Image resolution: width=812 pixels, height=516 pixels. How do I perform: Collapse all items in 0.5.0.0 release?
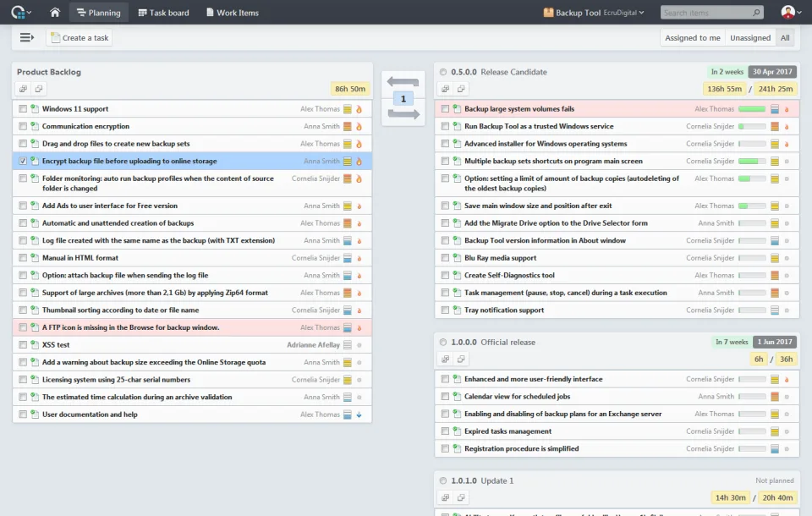(x=461, y=89)
